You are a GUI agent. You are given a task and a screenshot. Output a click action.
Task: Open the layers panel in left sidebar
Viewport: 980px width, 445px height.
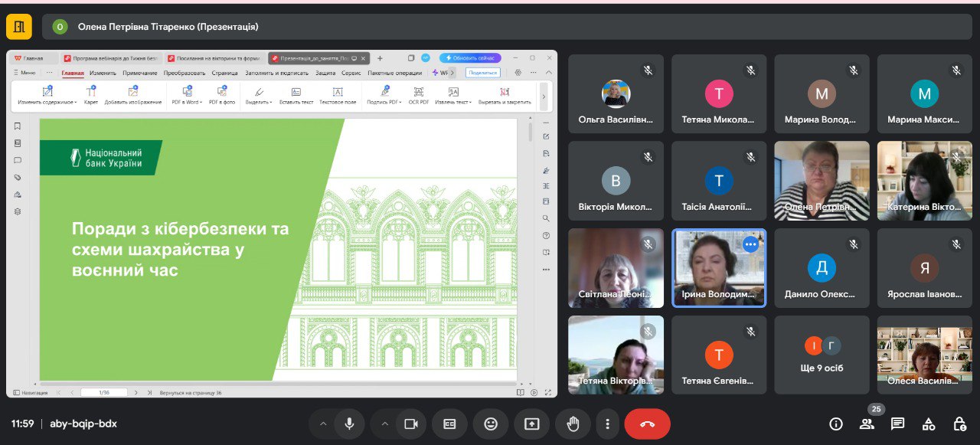18,211
